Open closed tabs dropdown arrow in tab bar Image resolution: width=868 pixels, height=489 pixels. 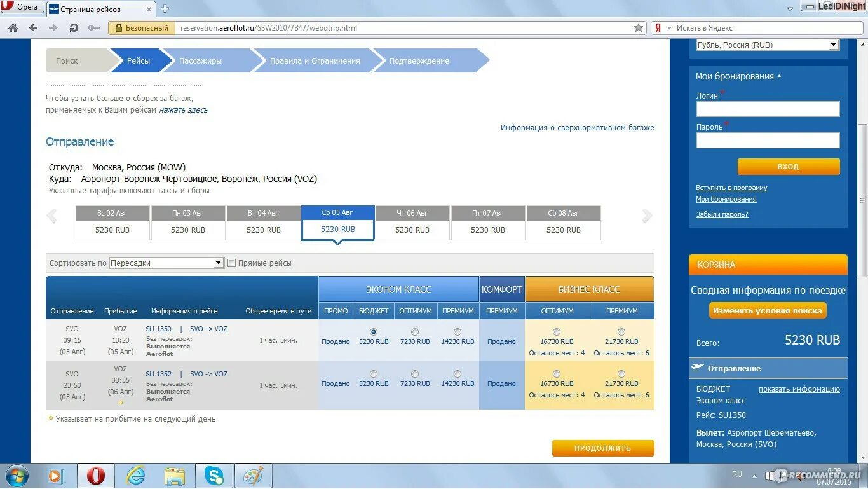tap(790, 8)
